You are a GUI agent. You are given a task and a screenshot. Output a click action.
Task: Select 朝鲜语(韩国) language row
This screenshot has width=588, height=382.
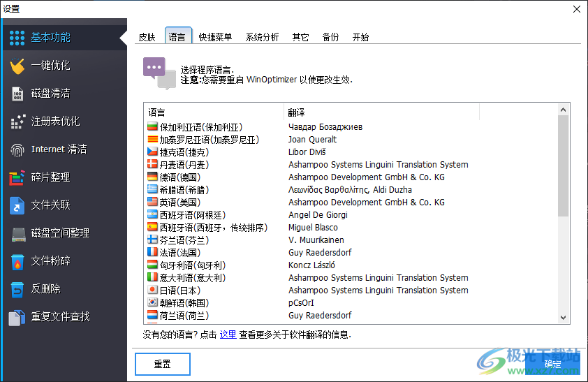tap(184, 303)
